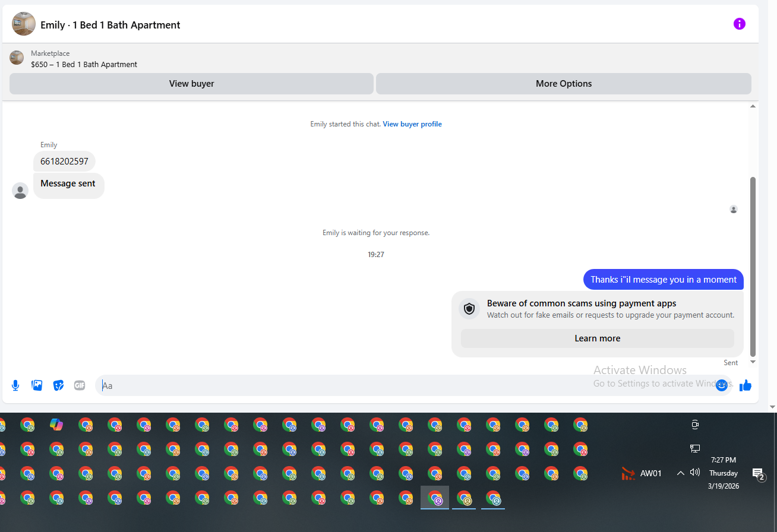Click the $650 – 1 Bed 1 Bath Apartment text
The image size is (777, 532).
[x=84, y=64]
